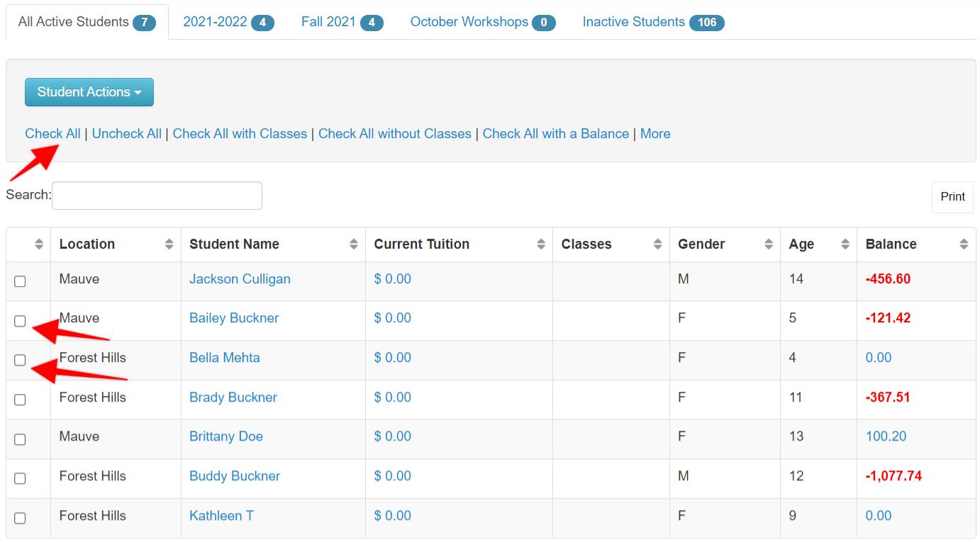
Task: Click Kathleen T's $ 0.00 tuition link
Action: click(393, 516)
